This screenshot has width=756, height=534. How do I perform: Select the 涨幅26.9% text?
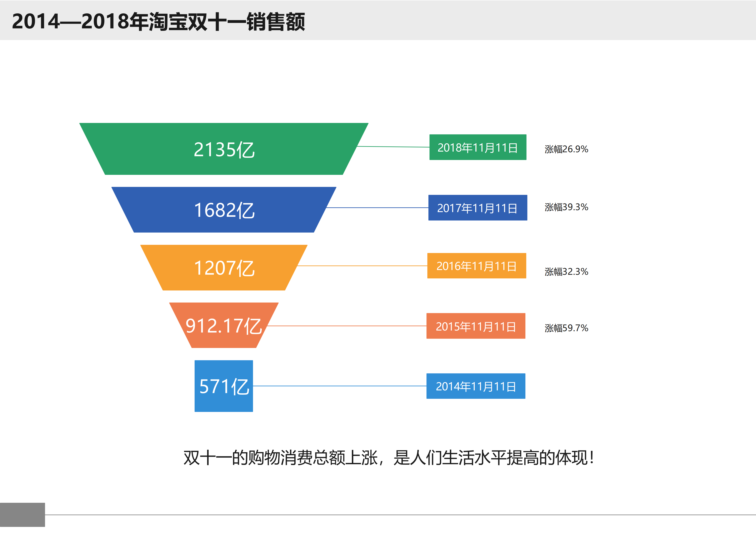tap(566, 149)
